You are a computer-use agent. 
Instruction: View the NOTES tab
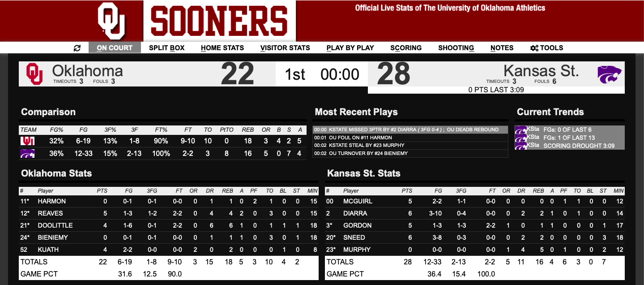(x=502, y=48)
